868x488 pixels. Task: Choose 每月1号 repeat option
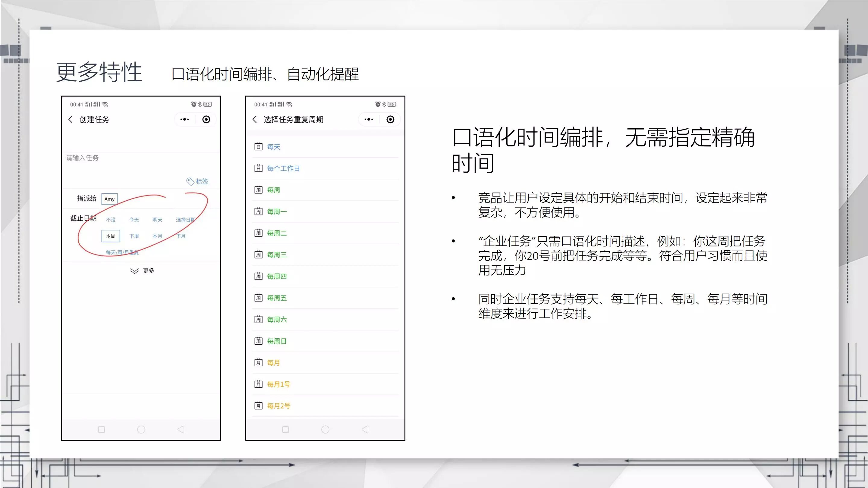click(278, 384)
